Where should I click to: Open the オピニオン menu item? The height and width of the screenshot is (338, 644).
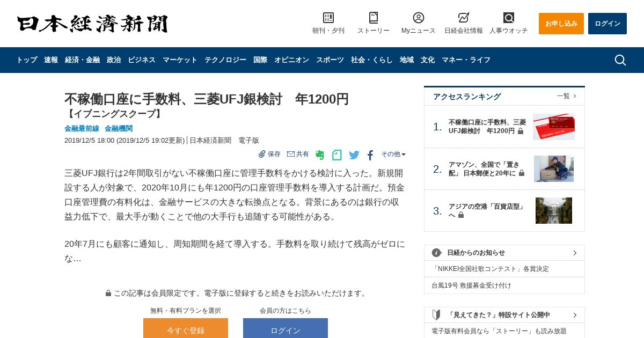click(x=291, y=60)
